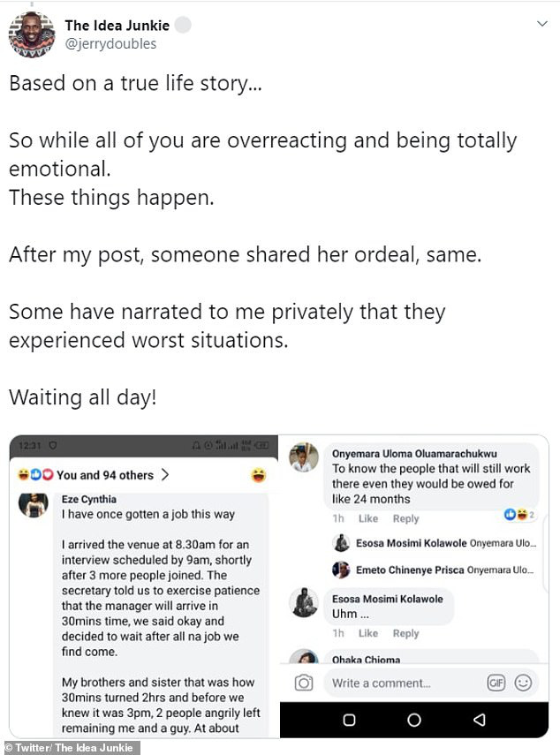
Task: Like Onyemara Uloma's comment
Action: click(368, 518)
